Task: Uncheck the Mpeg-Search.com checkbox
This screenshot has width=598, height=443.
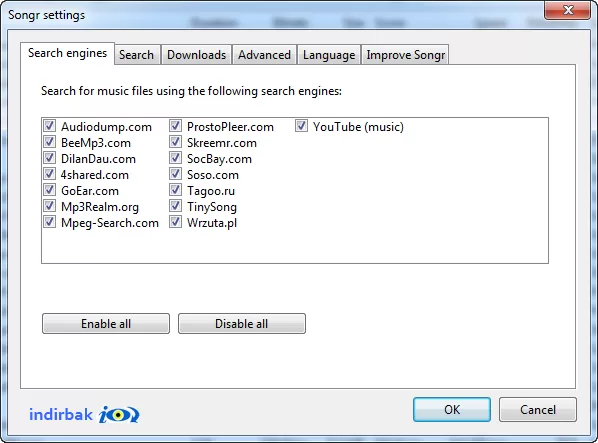Action: [49, 222]
